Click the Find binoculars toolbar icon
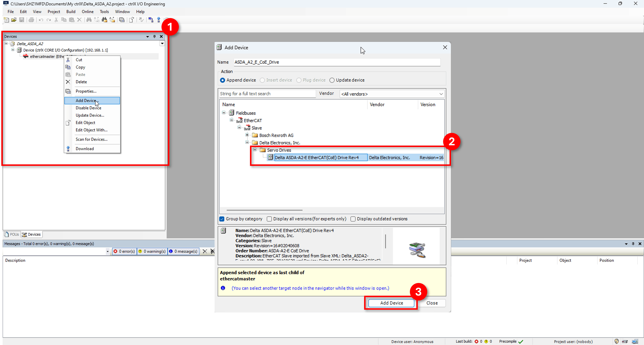This screenshot has height=345, width=644. click(x=89, y=20)
